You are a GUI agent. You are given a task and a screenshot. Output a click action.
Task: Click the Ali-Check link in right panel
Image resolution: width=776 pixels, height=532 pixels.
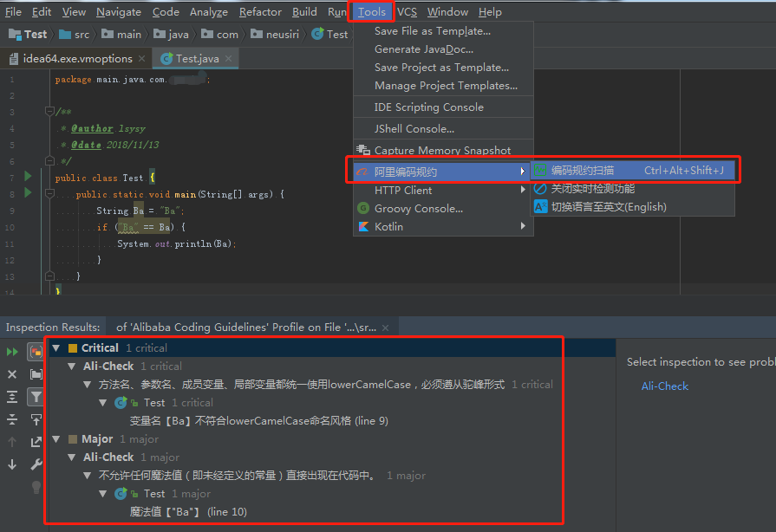(x=664, y=386)
